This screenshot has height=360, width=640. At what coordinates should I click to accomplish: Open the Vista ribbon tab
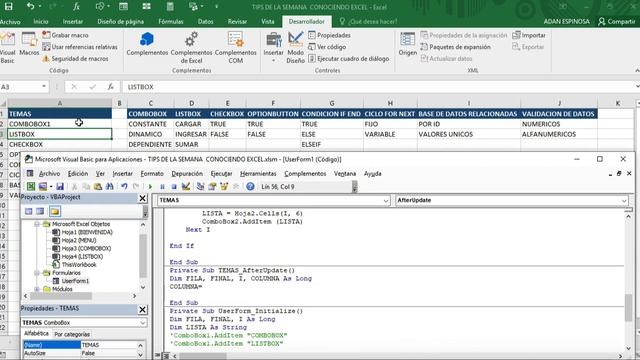268,21
